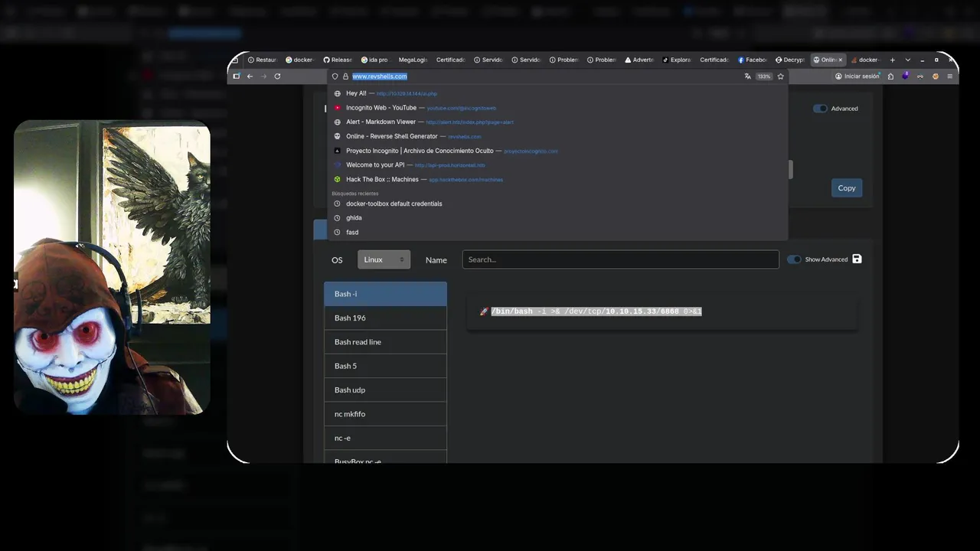Image resolution: width=980 pixels, height=551 pixels.
Task: Switch to the Release GitHub tab
Action: [338, 60]
